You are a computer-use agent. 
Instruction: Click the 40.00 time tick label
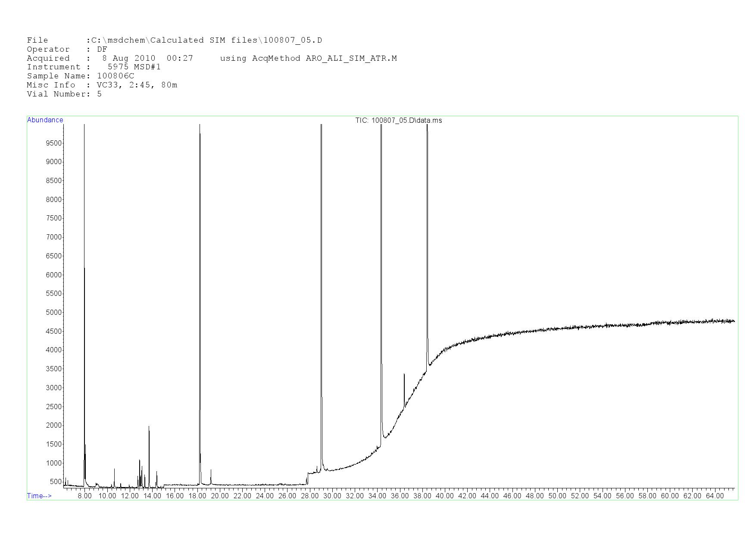(444, 496)
